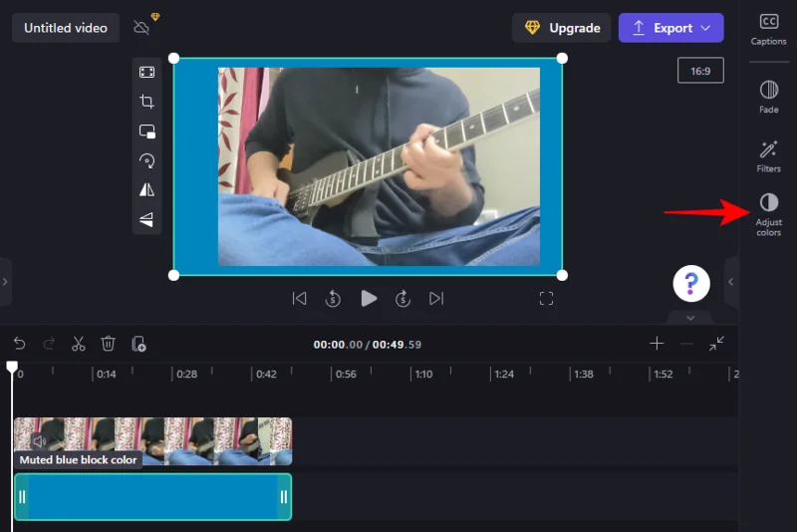Rewind five seconds
This screenshot has width=797, height=532.
click(x=333, y=298)
